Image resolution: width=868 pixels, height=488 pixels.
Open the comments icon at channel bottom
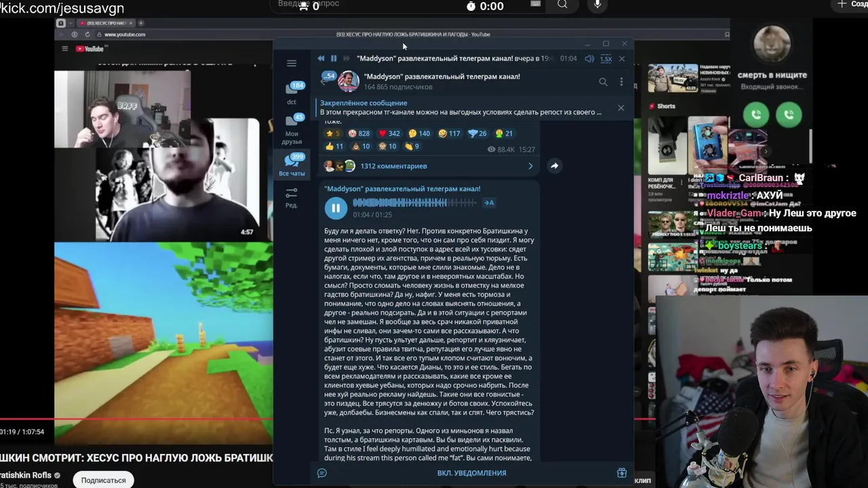[x=322, y=473]
